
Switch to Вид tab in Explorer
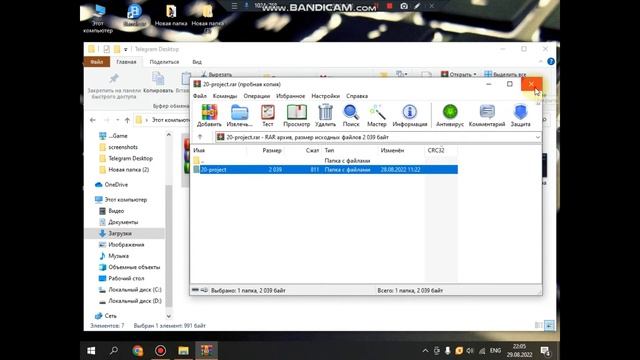[x=197, y=62]
